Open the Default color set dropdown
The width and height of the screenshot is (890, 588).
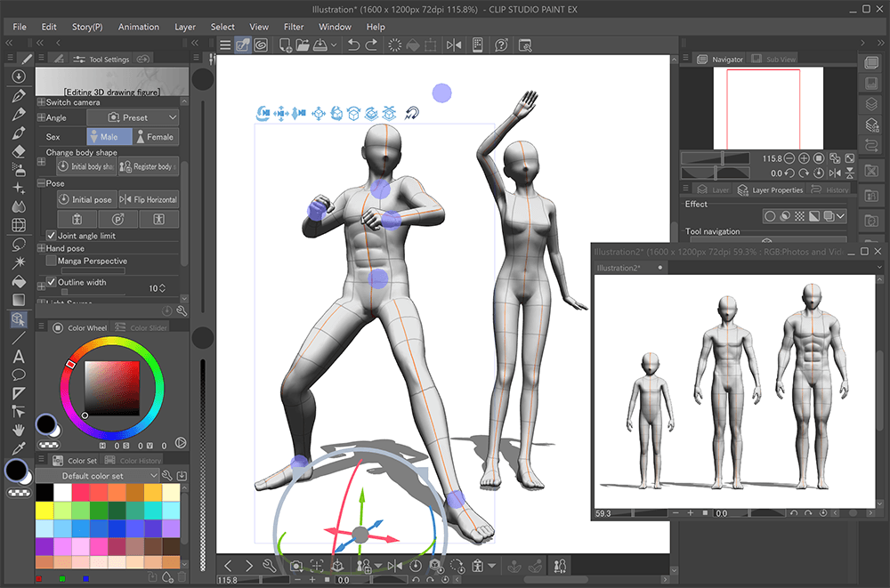click(x=96, y=476)
